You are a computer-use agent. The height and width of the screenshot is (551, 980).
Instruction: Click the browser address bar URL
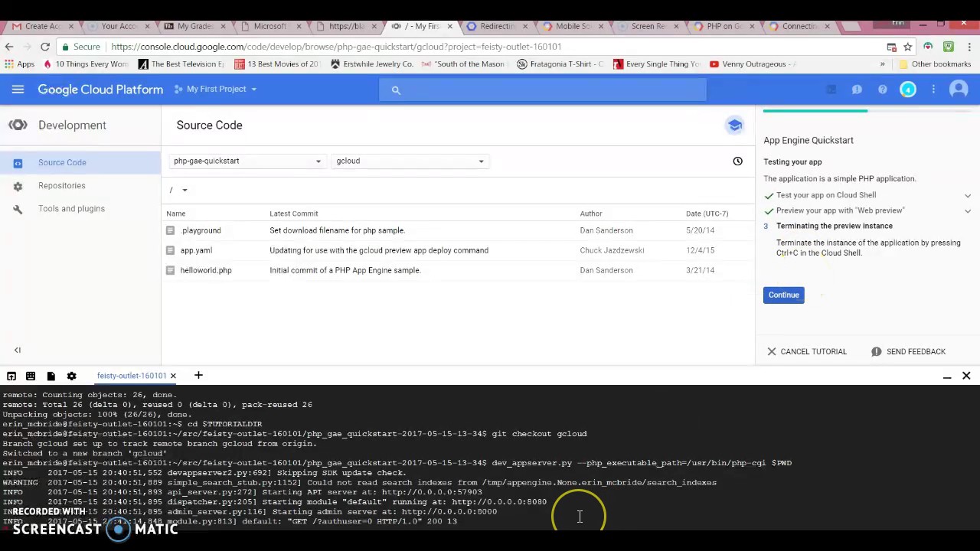tap(336, 47)
